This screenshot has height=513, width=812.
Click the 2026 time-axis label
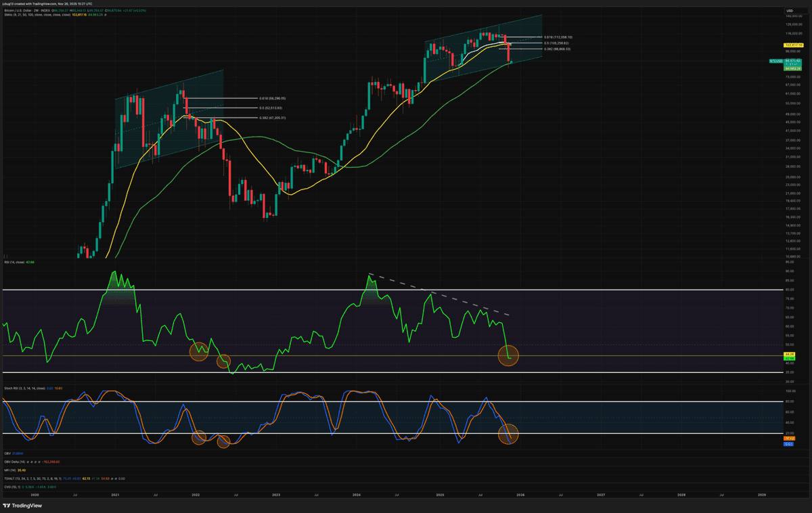[x=520, y=495]
